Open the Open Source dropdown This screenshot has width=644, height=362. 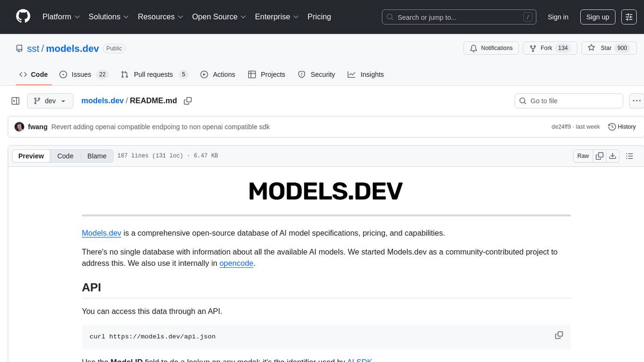219,17
